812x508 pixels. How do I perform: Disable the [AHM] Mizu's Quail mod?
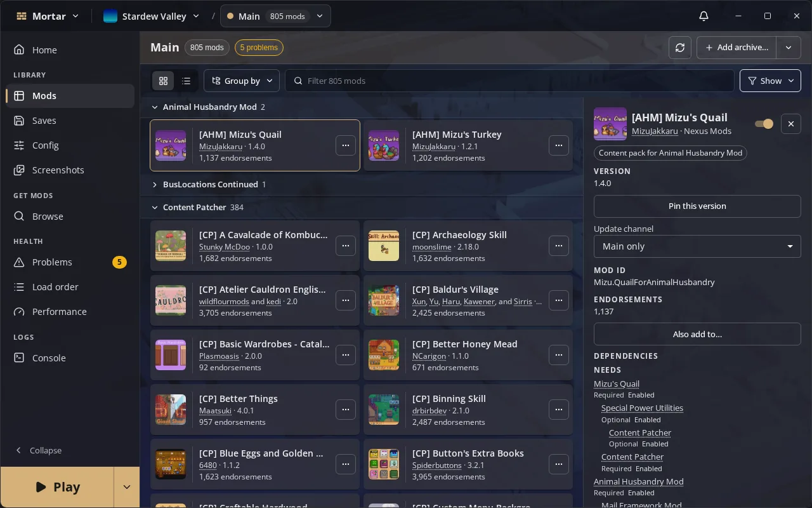764,124
